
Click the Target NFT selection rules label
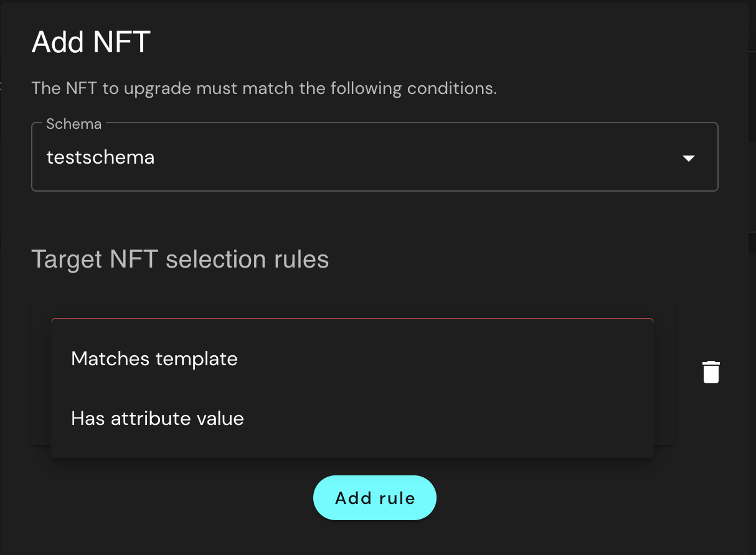coord(181,259)
